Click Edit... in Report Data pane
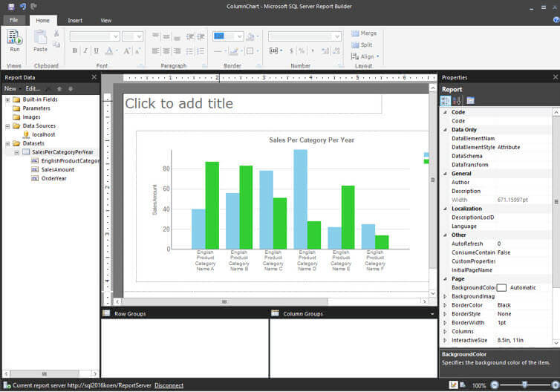 pos(33,88)
